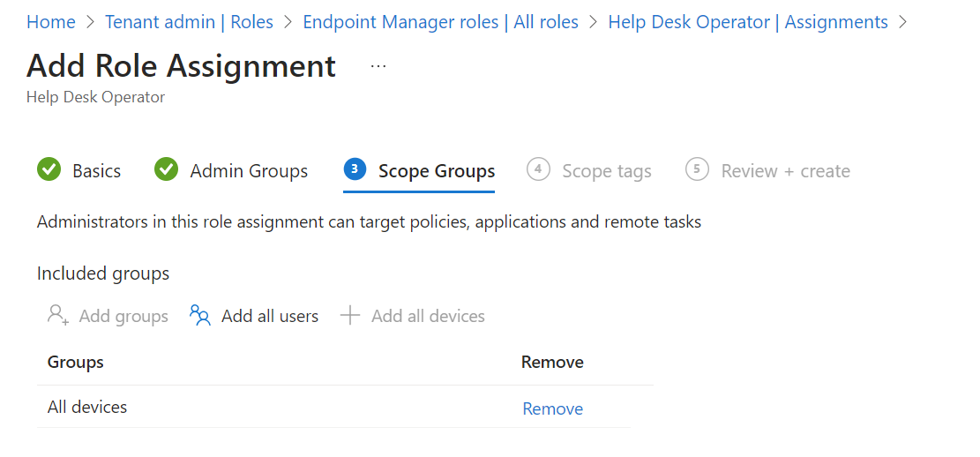Click the Add all users button label

(270, 316)
